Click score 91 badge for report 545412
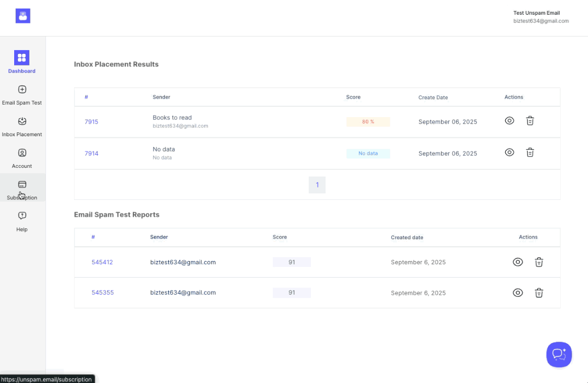This screenshot has height=383, width=588. 292,262
